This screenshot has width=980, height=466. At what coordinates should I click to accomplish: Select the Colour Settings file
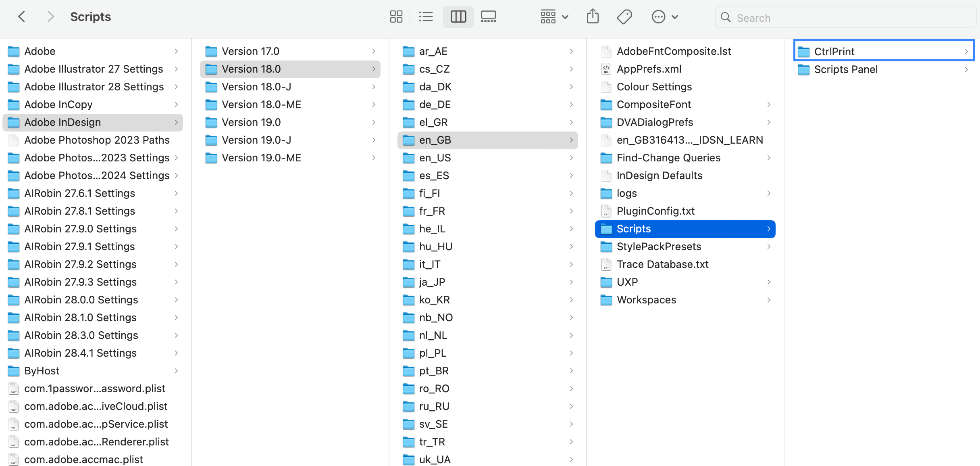[x=685, y=87]
